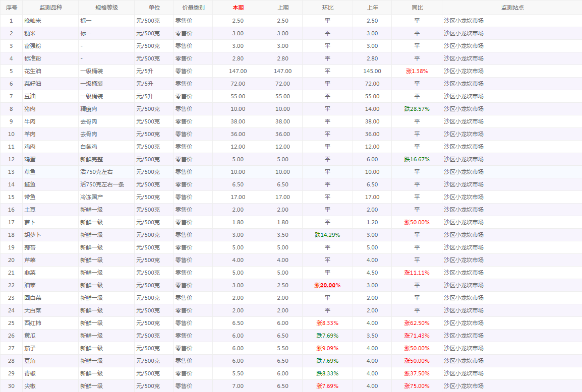Select the 跌28.57% value in 猪肉 row
The image size is (582, 392).
[417, 109]
